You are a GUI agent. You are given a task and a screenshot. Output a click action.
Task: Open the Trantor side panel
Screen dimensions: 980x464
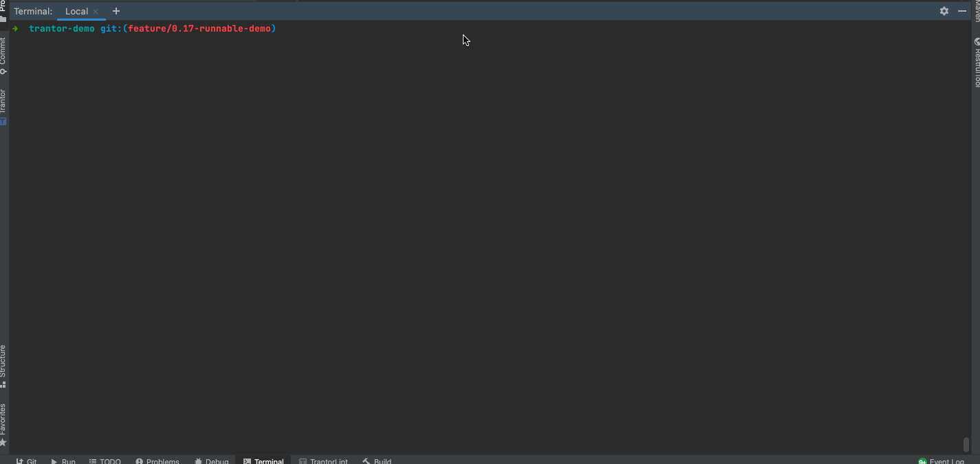[3, 107]
